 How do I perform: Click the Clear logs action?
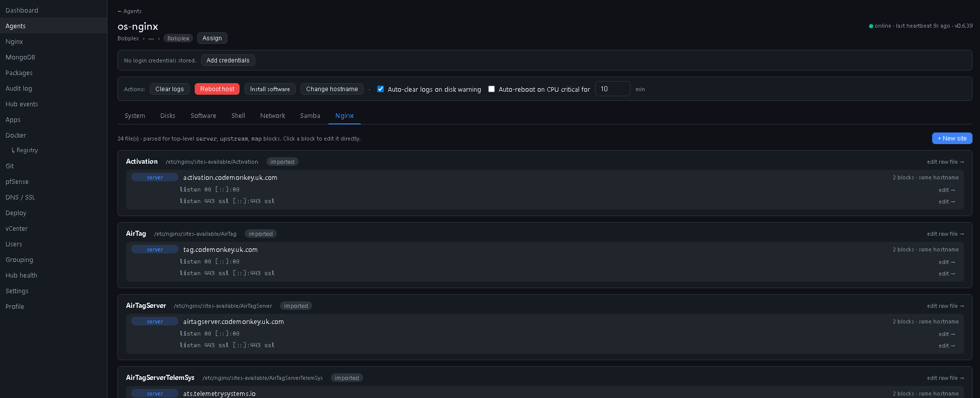(169, 89)
